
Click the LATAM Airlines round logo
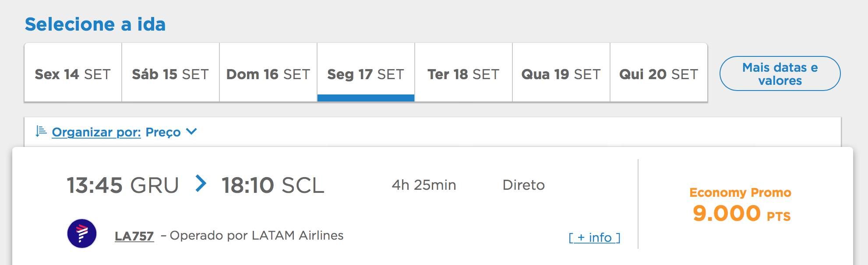click(82, 234)
